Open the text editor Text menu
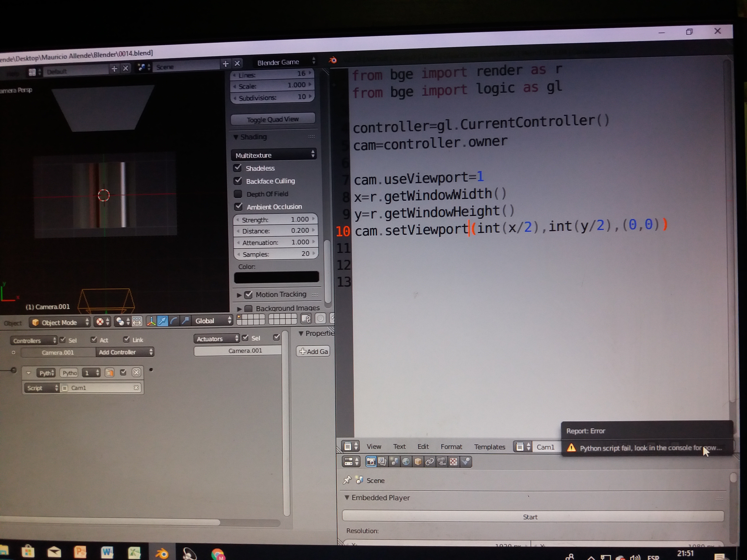This screenshot has width=747, height=560. point(399,446)
